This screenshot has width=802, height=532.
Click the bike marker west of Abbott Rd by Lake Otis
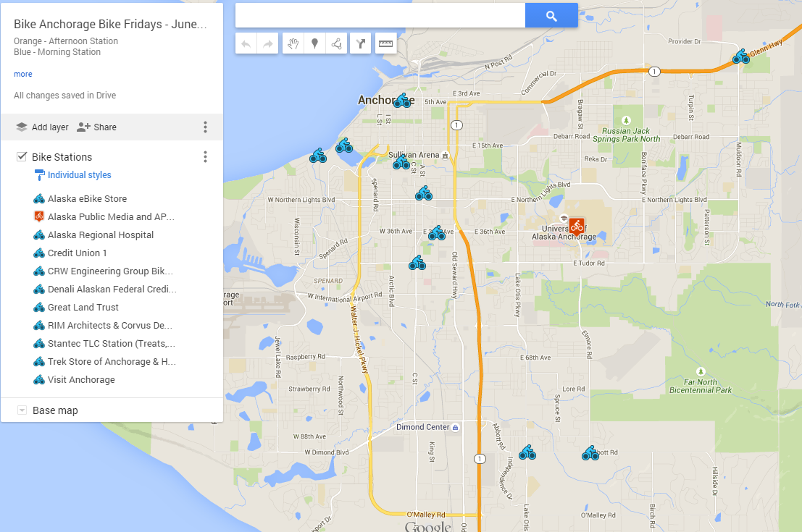point(527,453)
